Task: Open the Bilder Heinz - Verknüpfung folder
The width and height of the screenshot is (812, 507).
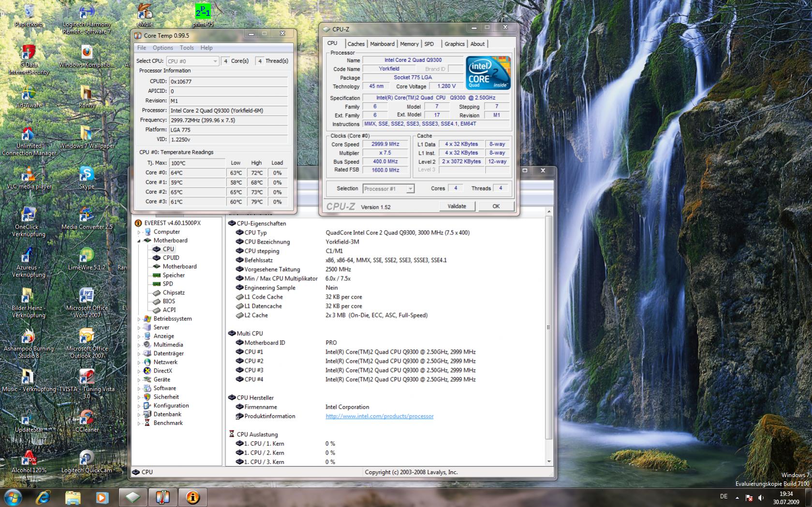Action: [x=29, y=303]
